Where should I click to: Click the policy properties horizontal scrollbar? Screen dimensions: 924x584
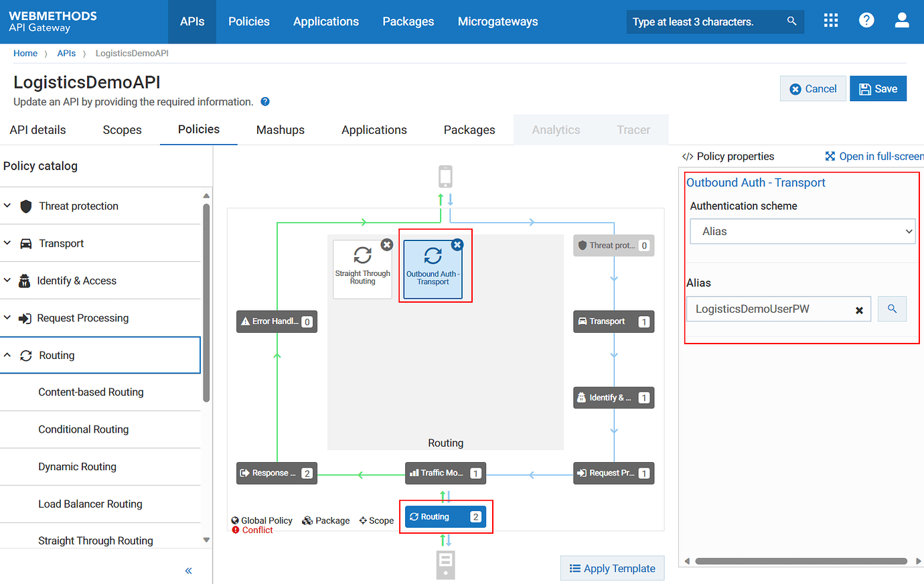click(x=801, y=561)
